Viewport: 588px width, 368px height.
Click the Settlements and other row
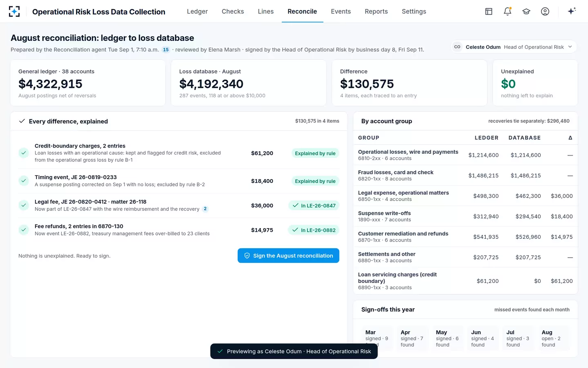click(465, 257)
